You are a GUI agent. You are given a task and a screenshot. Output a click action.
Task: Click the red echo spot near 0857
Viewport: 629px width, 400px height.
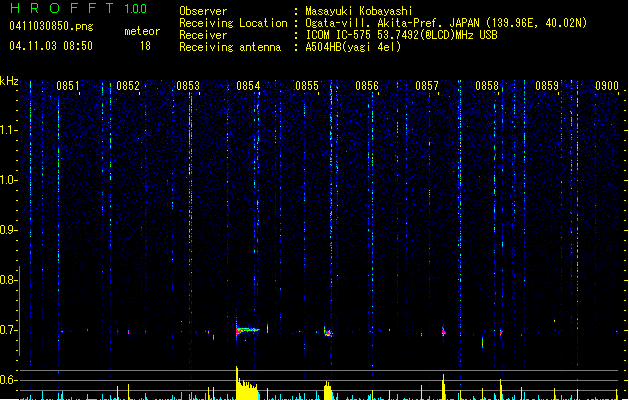(x=443, y=331)
